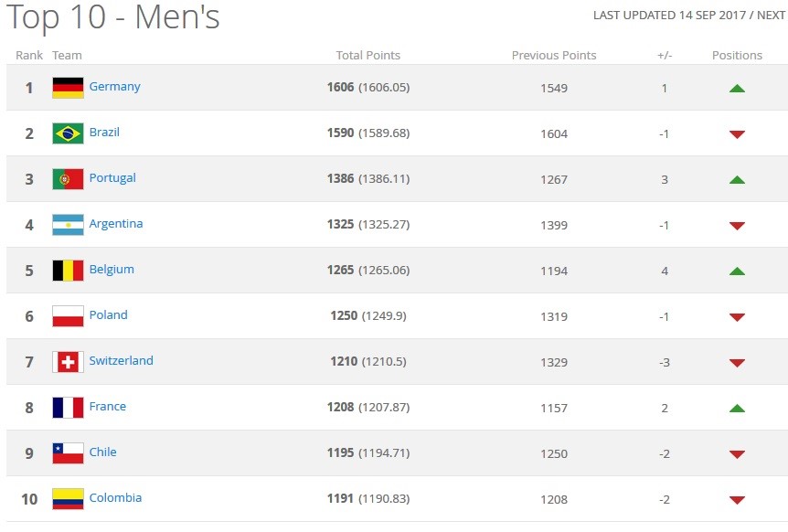Viewport: 788px width, 532px height.
Task: Click Brazil's red down arrow
Action: tap(737, 134)
